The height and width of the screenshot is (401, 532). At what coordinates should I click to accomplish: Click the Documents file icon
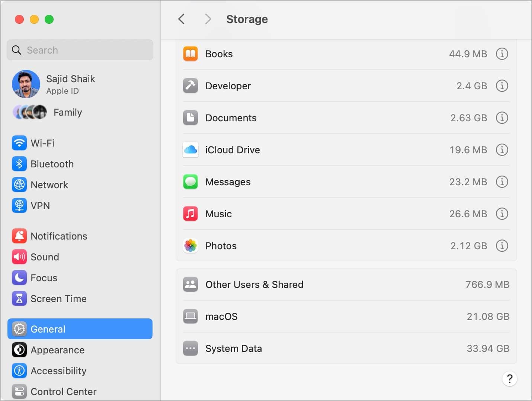pyautogui.click(x=190, y=118)
